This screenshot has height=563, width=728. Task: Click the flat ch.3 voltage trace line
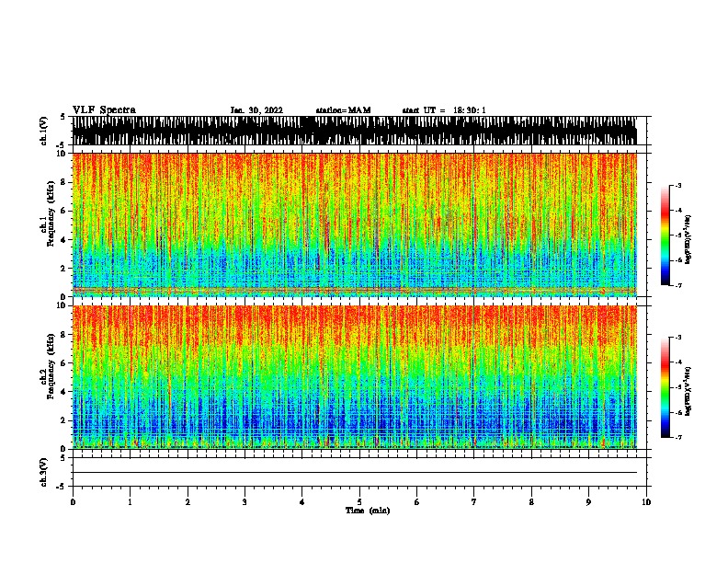pyautogui.click(x=354, y=473)
